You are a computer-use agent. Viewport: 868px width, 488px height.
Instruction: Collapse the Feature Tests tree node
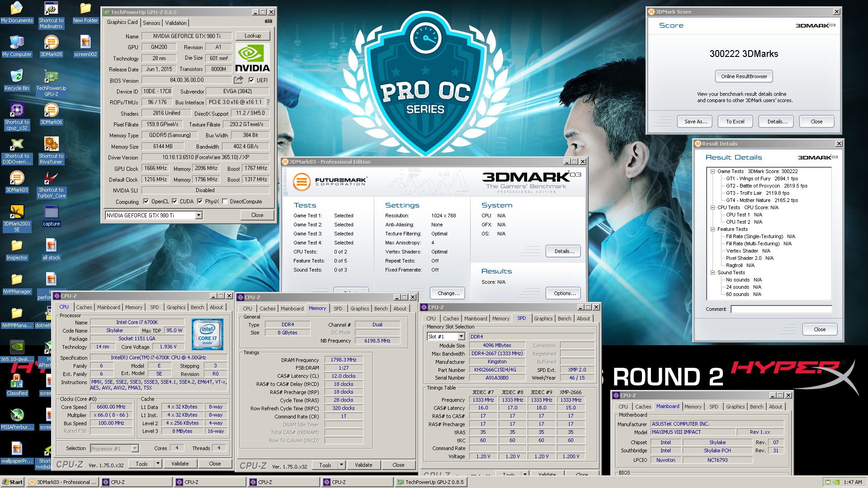[712, 229]
